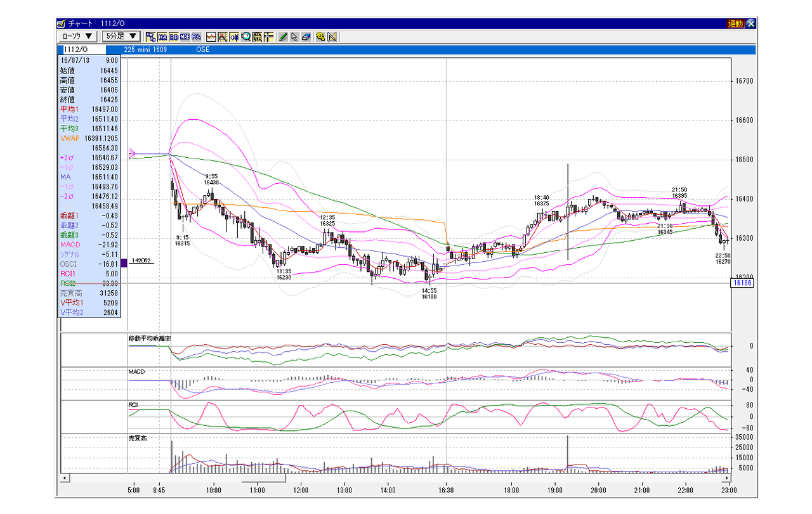Open the 5分足 timeframe dropdown
This screenshot has width=812, height=514.
coord(121,36)
